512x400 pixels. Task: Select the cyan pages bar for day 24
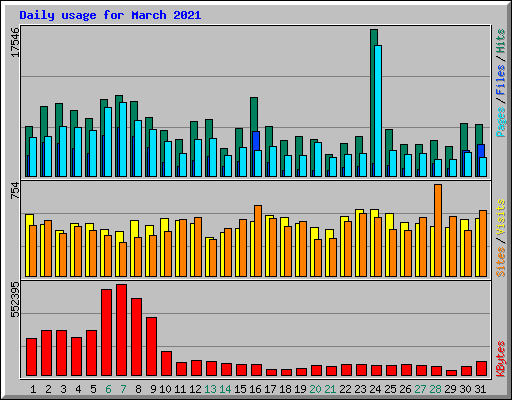point(378,111)
